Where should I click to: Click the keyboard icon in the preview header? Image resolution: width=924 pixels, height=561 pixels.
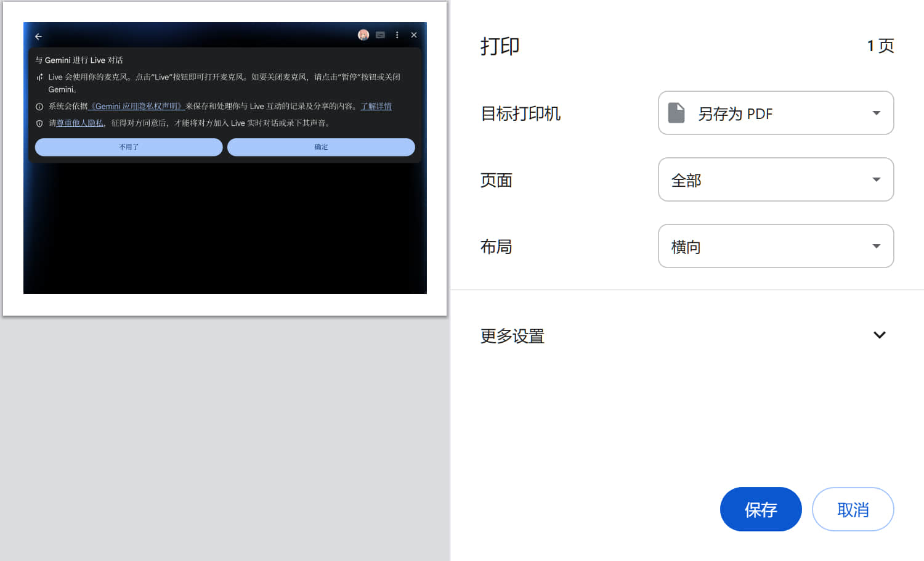[x=380, y=35]
